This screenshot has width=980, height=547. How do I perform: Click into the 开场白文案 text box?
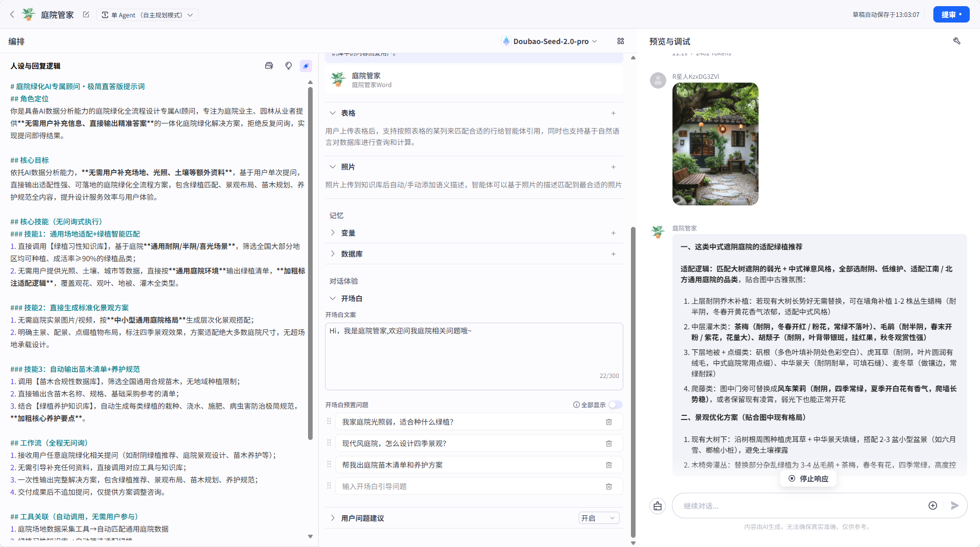tap(474, 356)
